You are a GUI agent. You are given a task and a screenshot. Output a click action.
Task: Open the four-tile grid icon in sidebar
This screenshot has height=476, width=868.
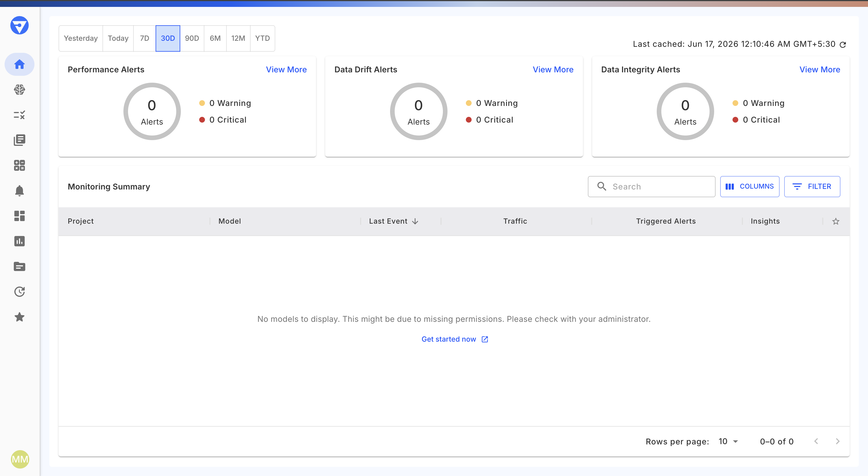19,165
